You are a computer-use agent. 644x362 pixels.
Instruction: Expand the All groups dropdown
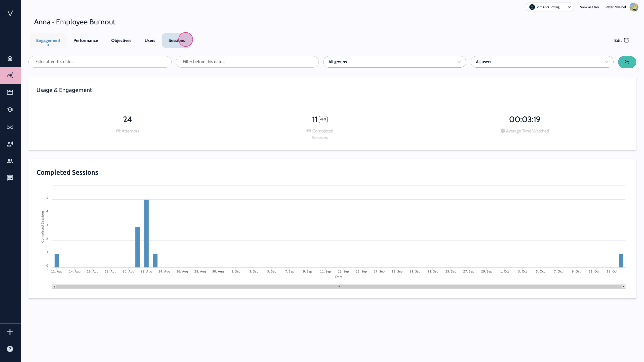(x=394, y=62)
